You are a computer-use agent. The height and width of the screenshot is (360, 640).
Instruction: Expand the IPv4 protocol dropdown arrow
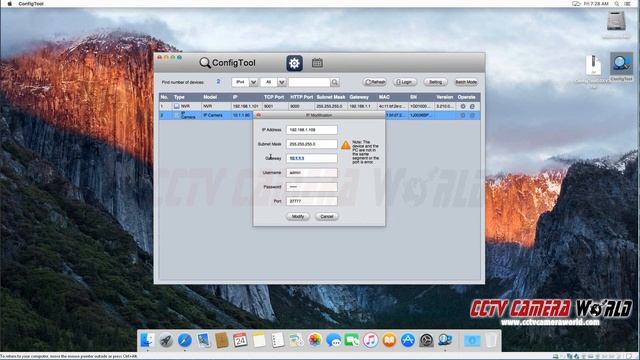pos(253,82)
